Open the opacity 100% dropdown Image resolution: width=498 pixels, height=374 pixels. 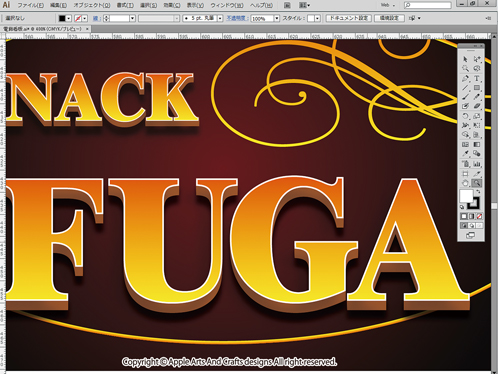coord(276,19)
